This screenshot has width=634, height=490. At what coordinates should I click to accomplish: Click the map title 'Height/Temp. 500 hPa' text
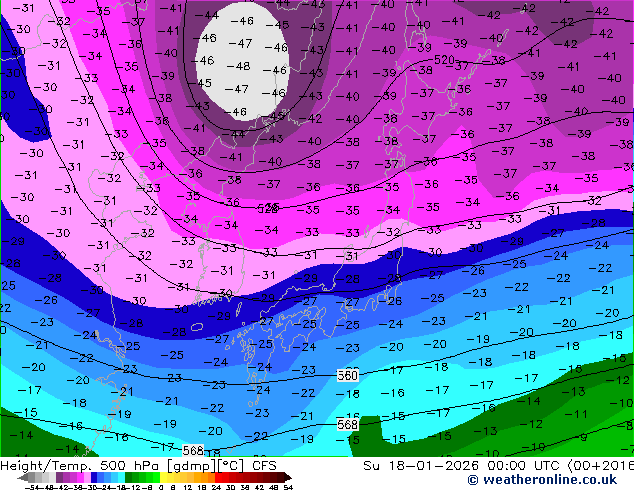pos(82,466)
